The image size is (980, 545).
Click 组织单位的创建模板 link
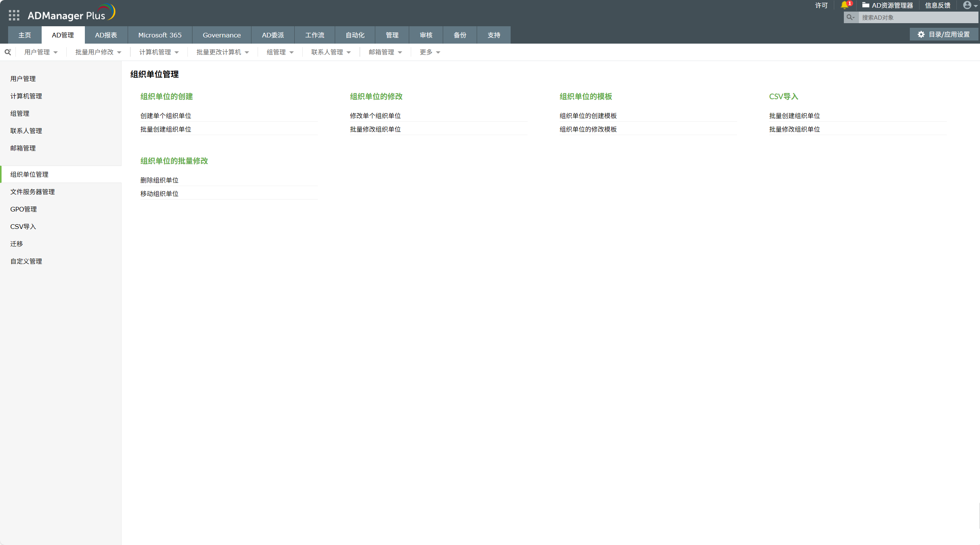[x=588, y=116]
